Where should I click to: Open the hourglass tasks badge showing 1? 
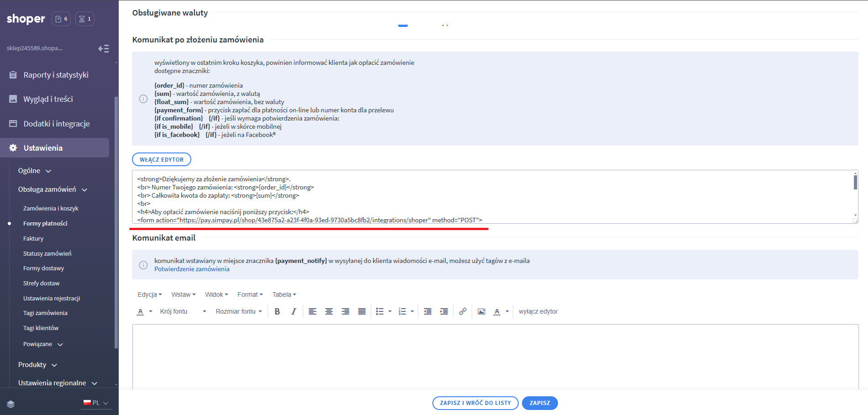pos(85,19)
